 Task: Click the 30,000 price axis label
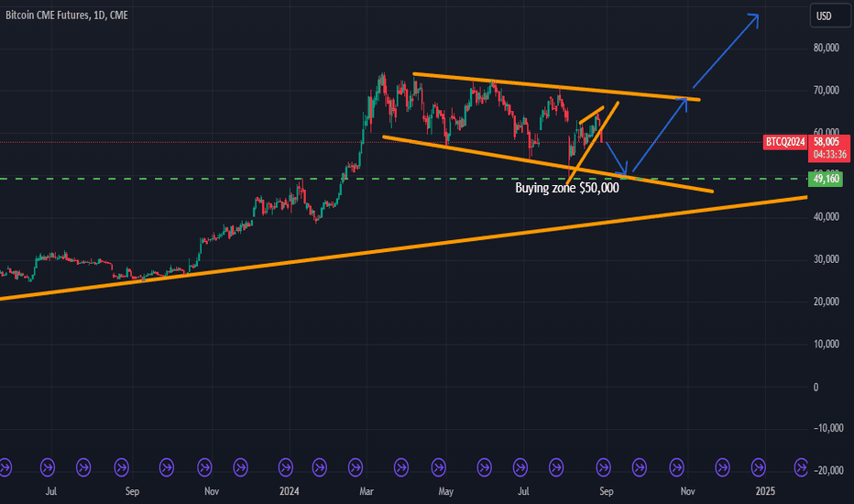click(x=827, y=259)
